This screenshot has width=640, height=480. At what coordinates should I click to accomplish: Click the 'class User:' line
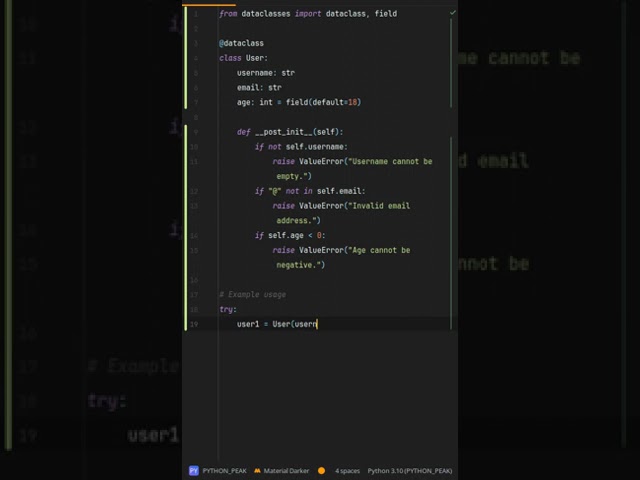(x=243, y=58)
